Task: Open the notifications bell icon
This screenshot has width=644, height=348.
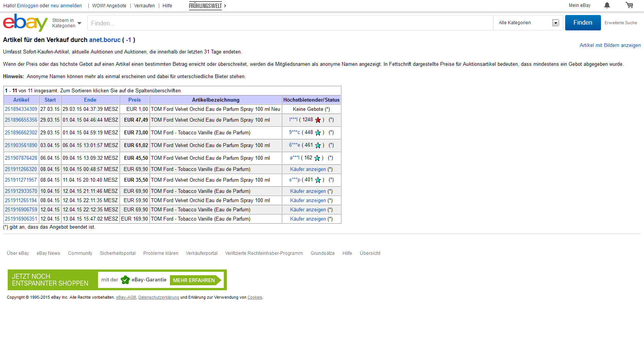Action: (607, 5)
